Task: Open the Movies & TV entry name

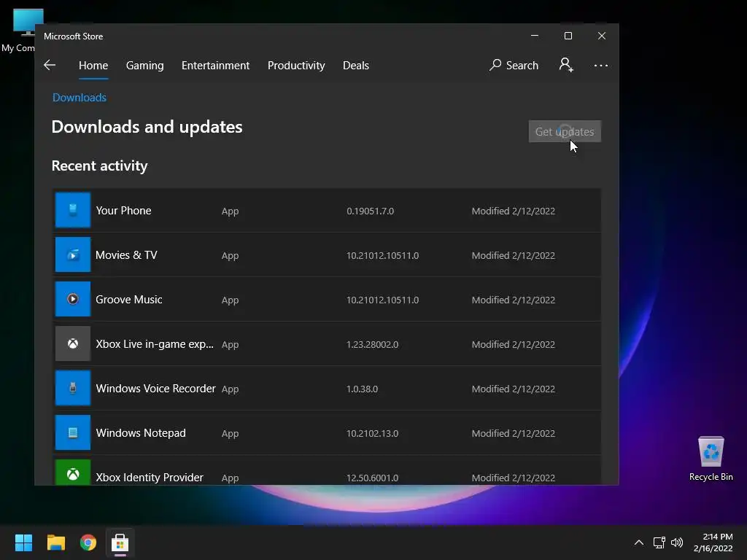Action: click(x=126, y=254)
